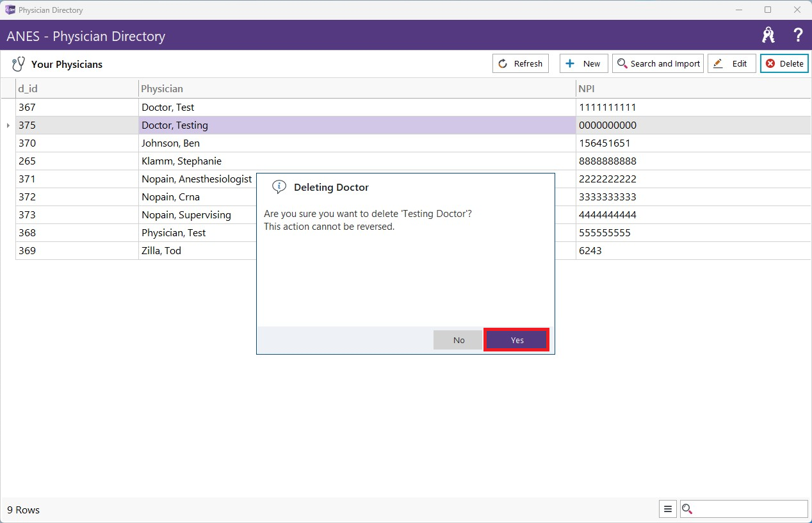Click 'This action cannot be reversed.' text
812x523 pixels.
[x=329, y=227]
